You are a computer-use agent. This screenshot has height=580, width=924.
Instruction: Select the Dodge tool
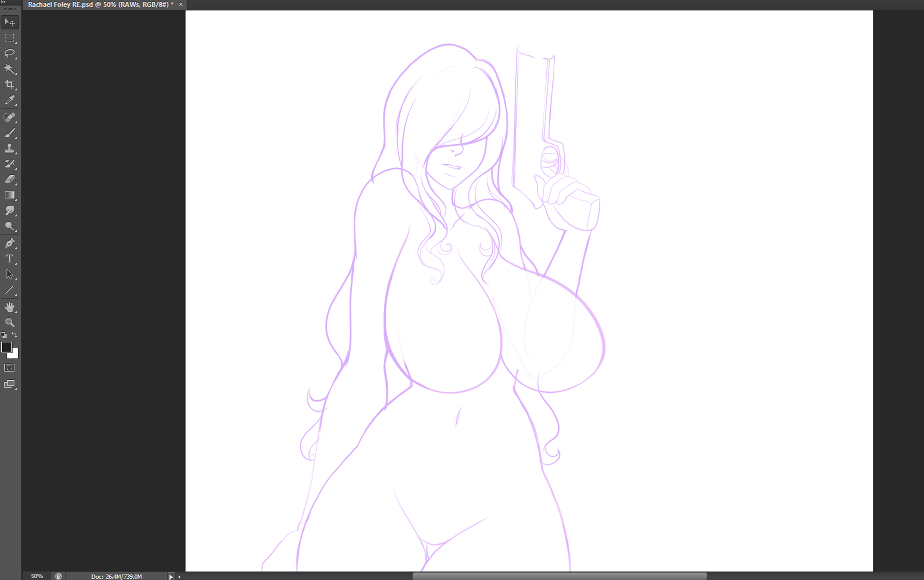10,226
